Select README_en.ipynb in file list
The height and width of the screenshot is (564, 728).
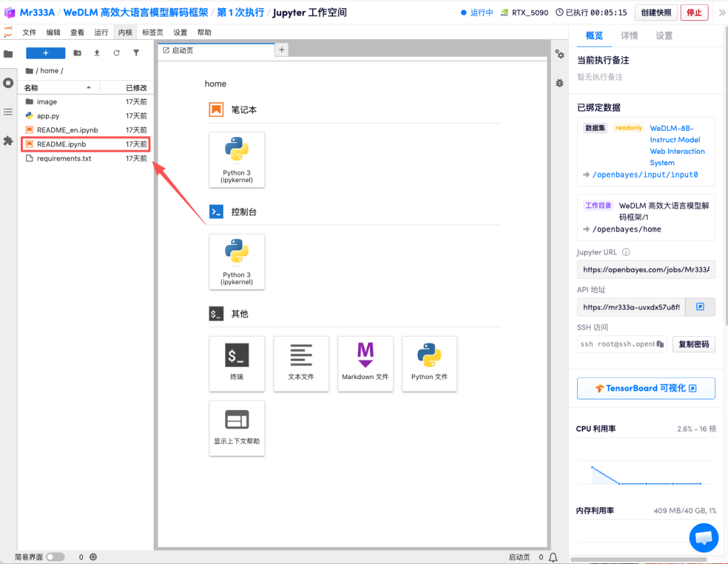pos(86,130)
